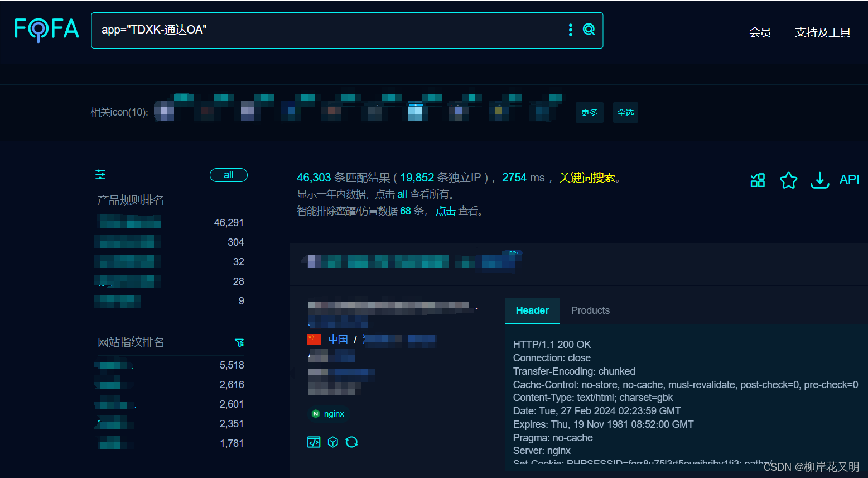The width and height of the screenshot is (868, 478).
Task: Click the refresh icon under the result
Action: pyautogui.click(x=351, y=442)
